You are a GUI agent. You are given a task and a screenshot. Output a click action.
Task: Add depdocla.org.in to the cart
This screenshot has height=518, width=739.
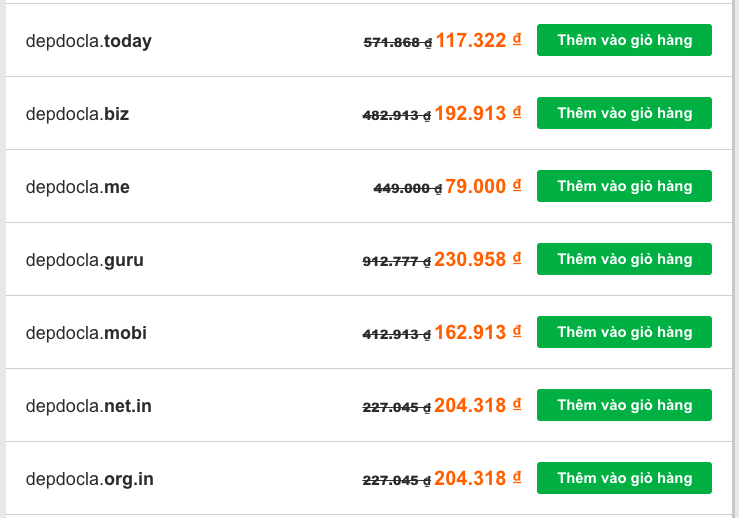point(624,478)
